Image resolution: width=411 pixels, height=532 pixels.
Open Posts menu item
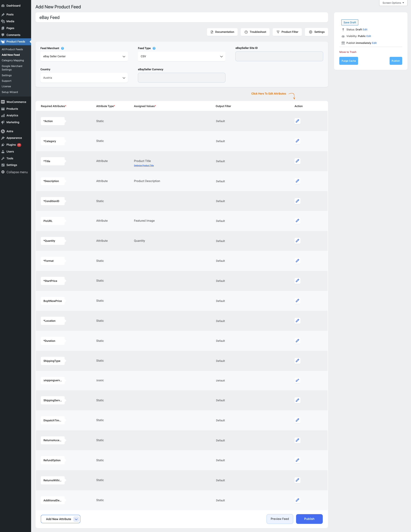[x=16, y=15]
